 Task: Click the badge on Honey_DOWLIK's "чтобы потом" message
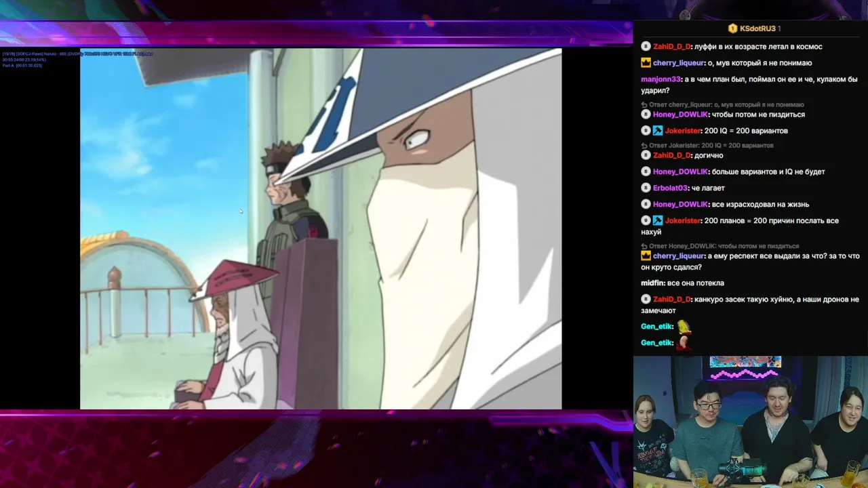(646, 115)
